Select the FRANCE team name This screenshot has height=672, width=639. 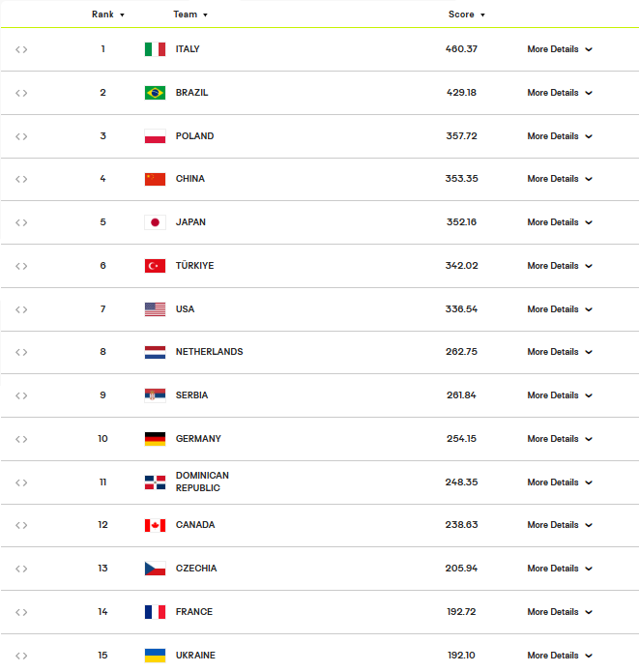pos(194,612)
